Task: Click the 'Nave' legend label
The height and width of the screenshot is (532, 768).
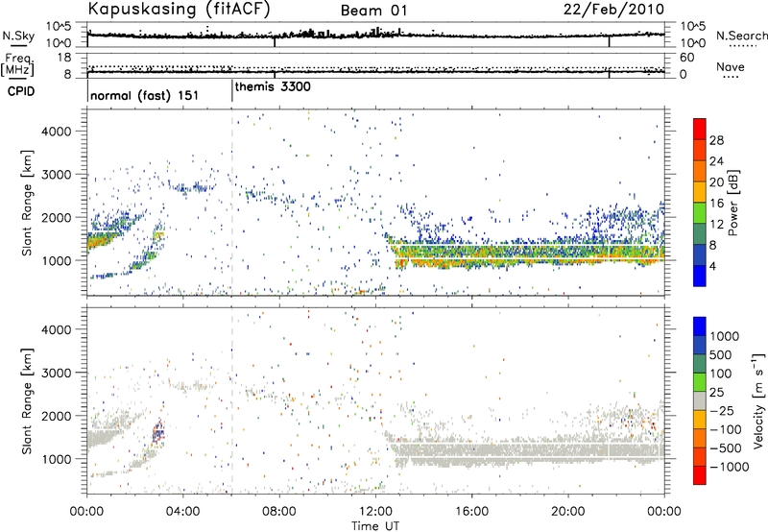Action: click(x=731, y=66)
